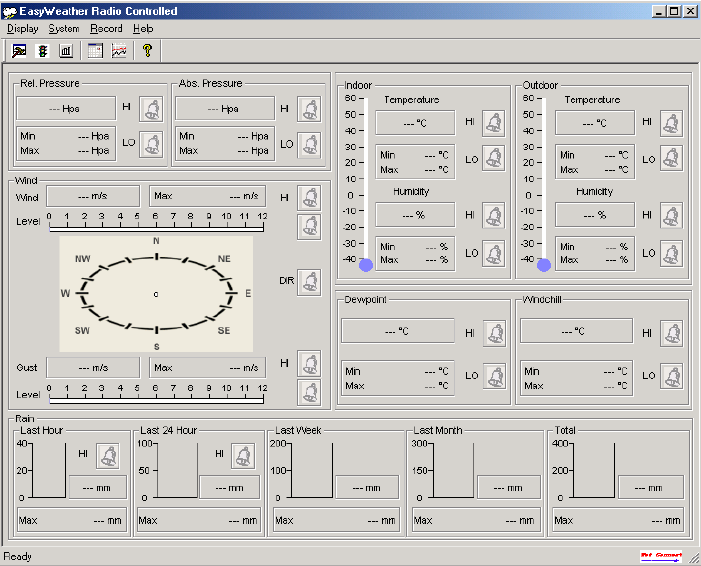Set Abs. Pressure low alarm bell
Screen dimensions: 701x566
(309, 145)
